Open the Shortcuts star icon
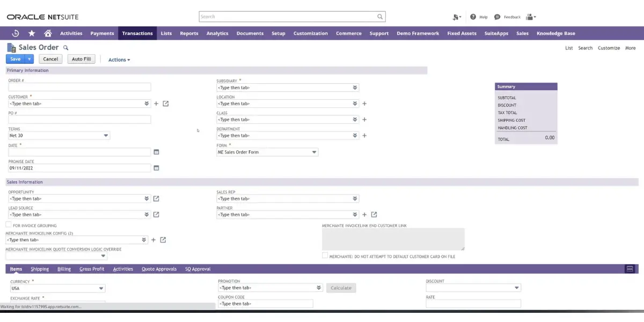The image size is (644, 322). (x=32, y=33)
